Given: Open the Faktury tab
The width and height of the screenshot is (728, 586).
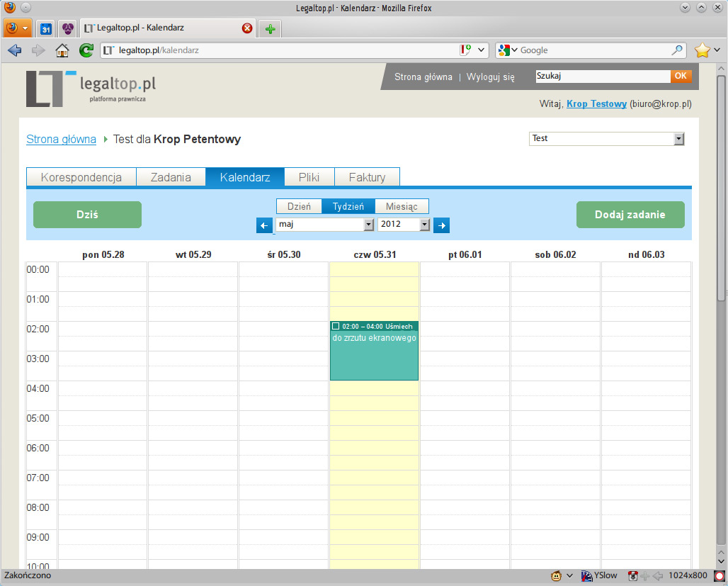Looking at the screenshot, I should 367,177.
